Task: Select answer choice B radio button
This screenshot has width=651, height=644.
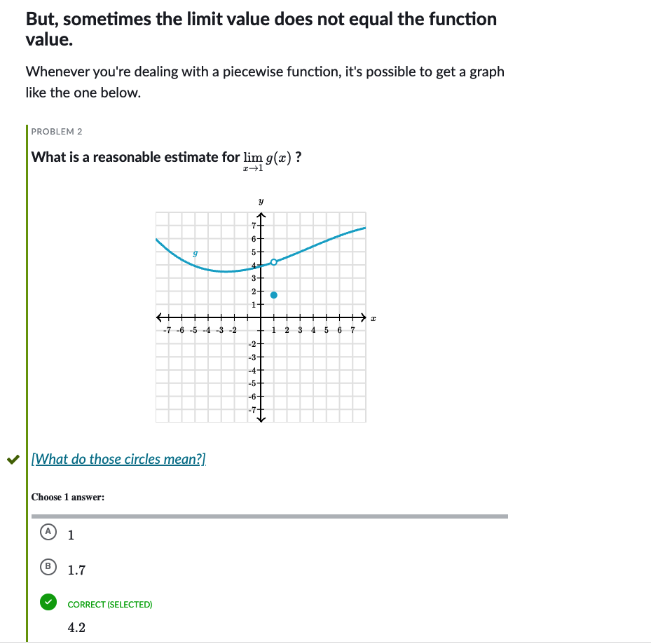Action: [48, 566]
